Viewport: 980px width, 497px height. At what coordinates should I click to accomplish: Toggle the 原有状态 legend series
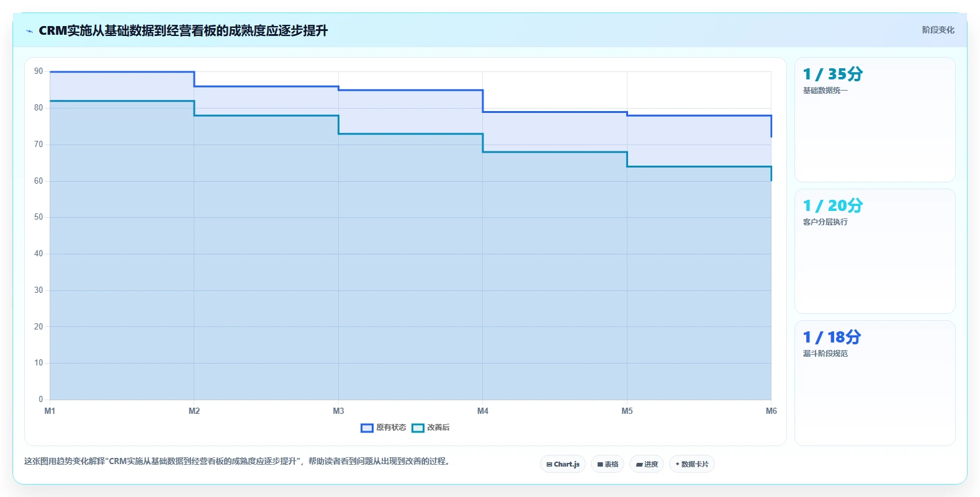pos(384,428)
